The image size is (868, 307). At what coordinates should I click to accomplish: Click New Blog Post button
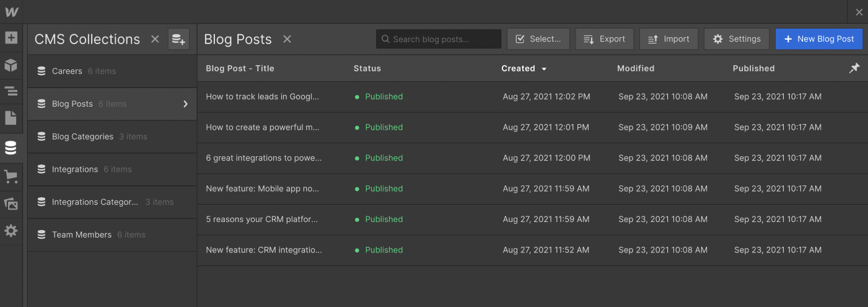point(818,39)
